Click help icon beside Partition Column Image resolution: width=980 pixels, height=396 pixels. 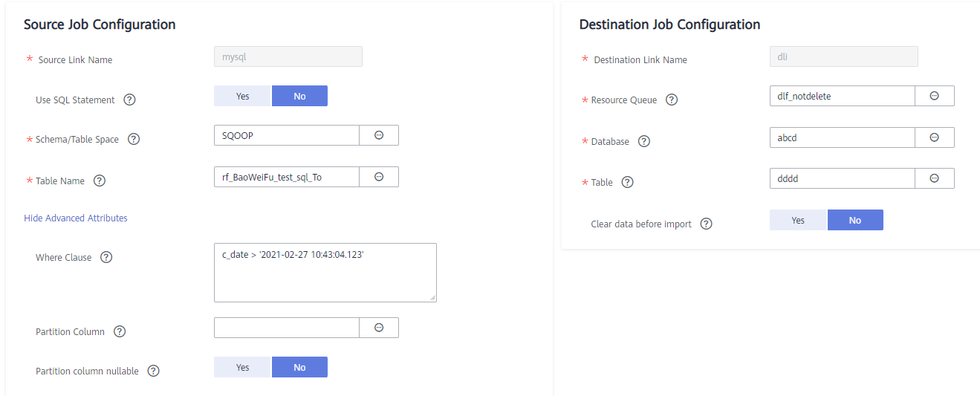coord(120,331)
